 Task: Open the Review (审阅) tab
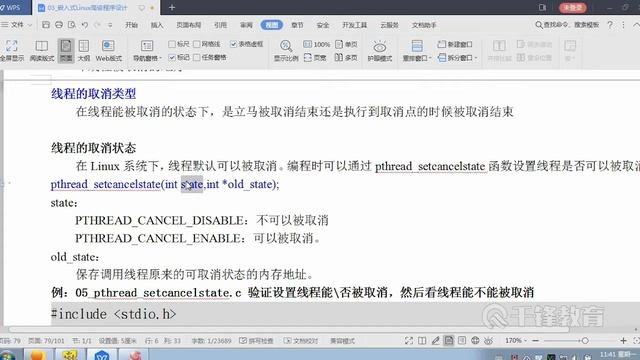click(x=246, y=25)
